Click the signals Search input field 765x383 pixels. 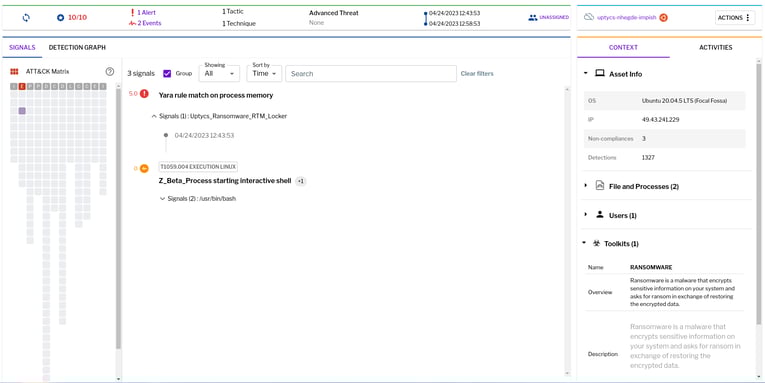(x=371, y=74)
